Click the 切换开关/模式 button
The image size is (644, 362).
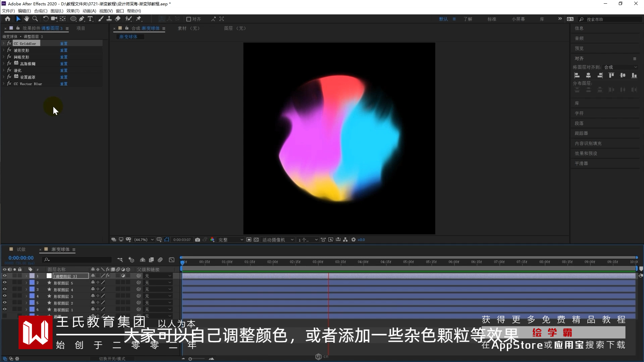(x=112, y=359)
